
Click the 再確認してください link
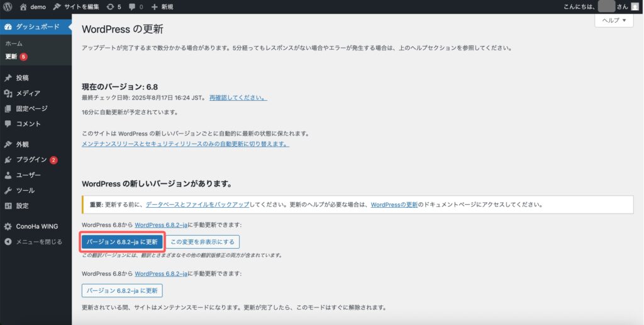coord(238,98)
